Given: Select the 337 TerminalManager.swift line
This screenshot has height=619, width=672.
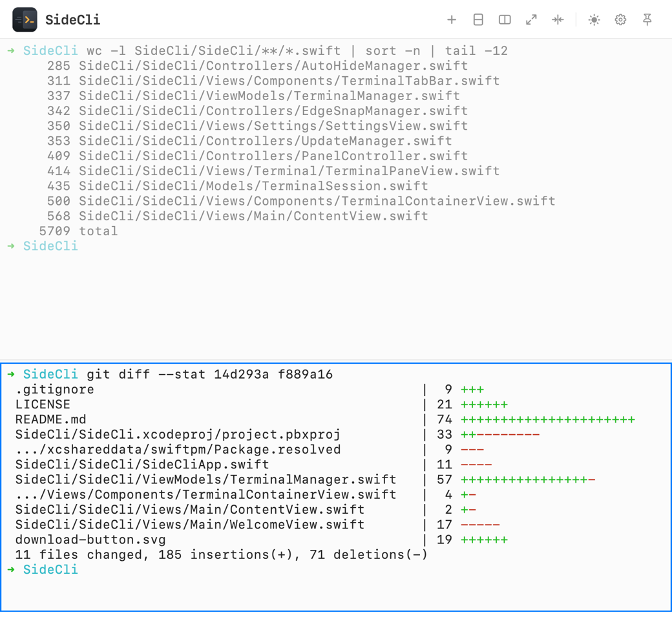Looking at the screenshot, I should click(253, 96).
